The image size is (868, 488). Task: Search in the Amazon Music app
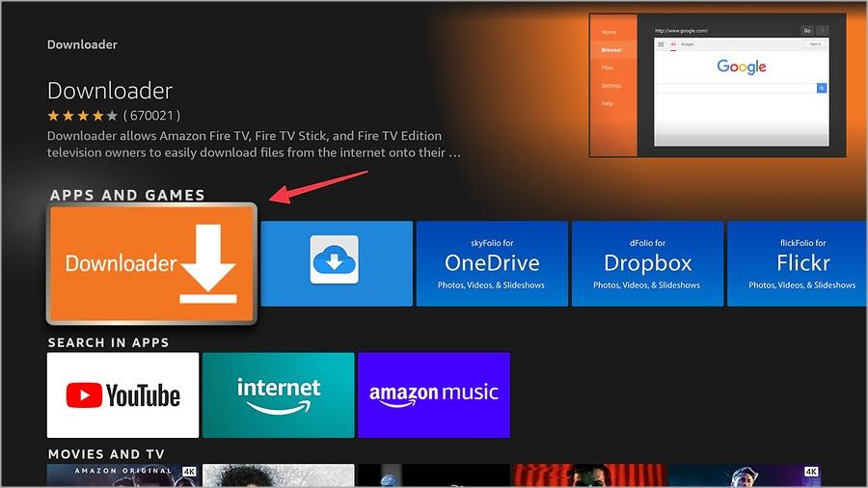pyautogui.click(x=434, y=395)
